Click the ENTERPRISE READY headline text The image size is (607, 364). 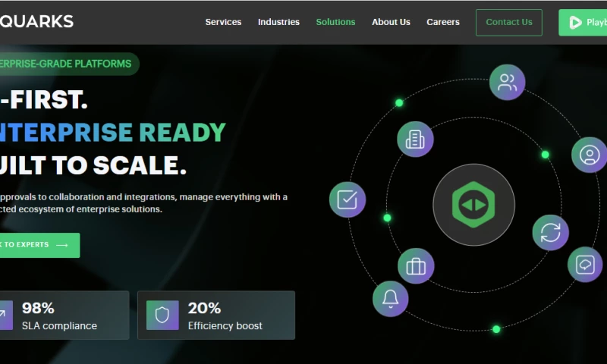(x=112, y=132)
